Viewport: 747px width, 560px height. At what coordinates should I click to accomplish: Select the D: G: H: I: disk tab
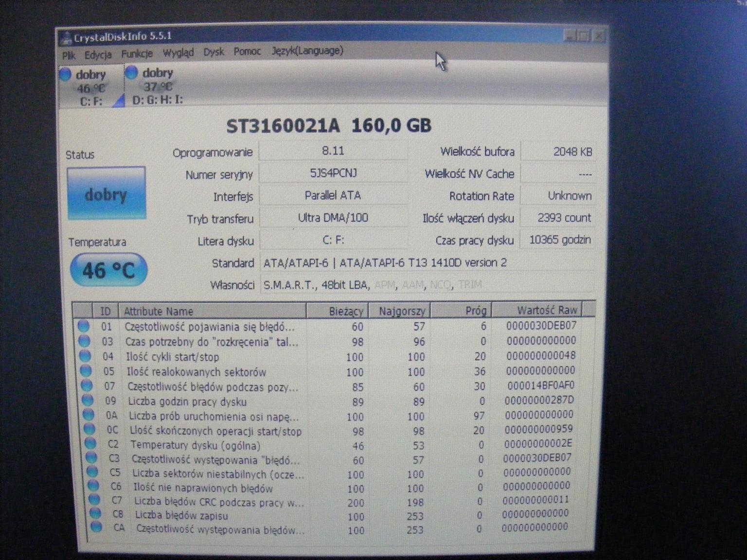158,86
